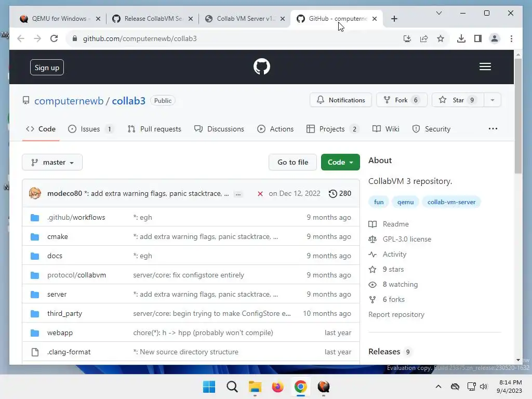Close the Release CollabVM Server tab

pyautogui.click(x=191, y=19)
